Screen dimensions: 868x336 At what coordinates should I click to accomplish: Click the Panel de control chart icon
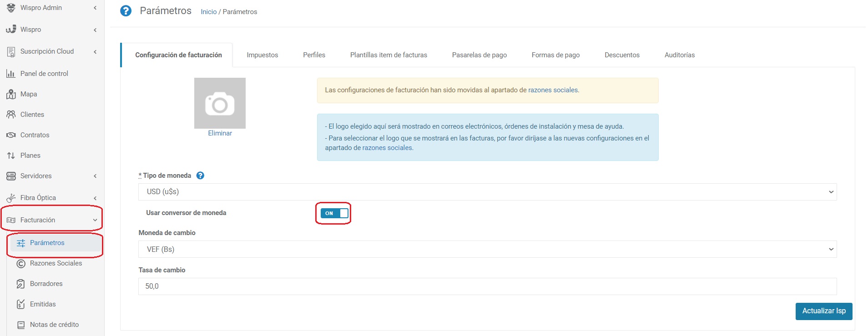[11, 74]
